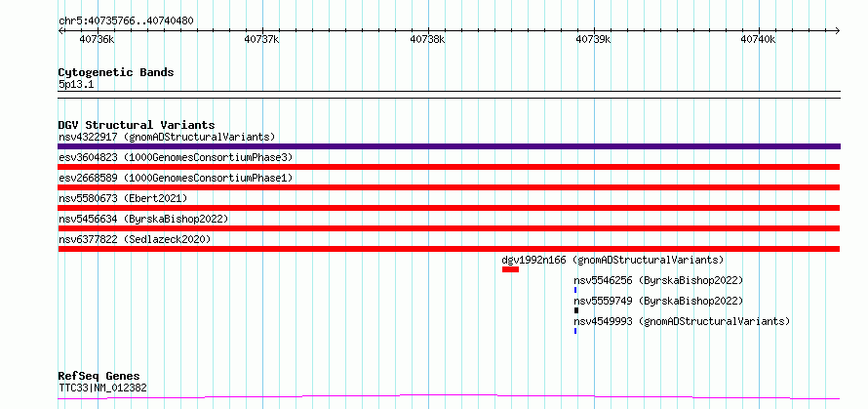This screenshot has height=409, width=868.
Task: Click the 40739k ruler tick label
Action: 593,39
